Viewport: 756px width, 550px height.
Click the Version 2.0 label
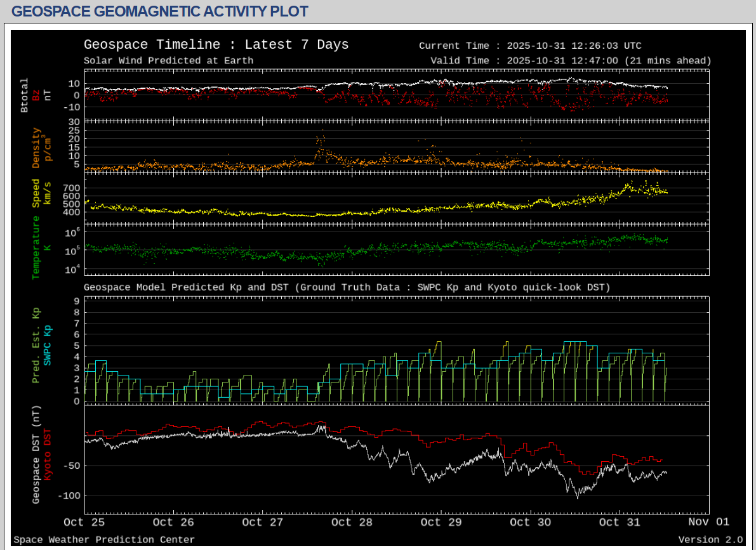click(710, 540)
